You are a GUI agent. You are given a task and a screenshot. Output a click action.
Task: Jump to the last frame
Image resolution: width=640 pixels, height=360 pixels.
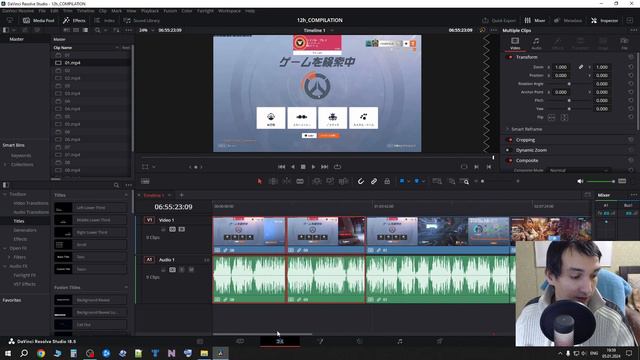[324, 167]
